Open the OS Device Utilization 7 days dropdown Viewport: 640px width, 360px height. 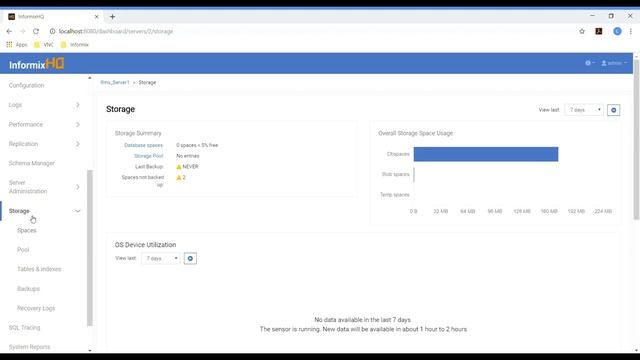pos(160,258)
